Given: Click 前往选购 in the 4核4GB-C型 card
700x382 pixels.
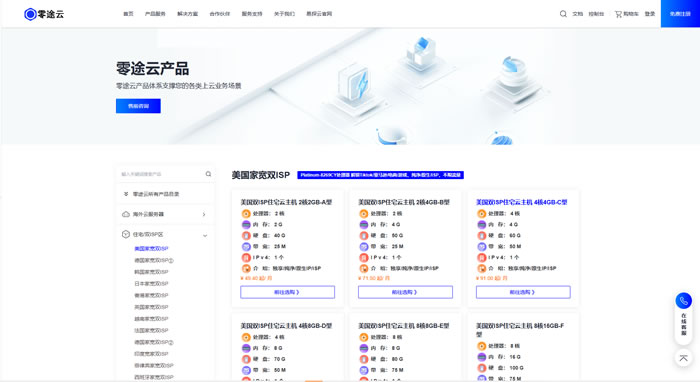Looking at the screenshot, I should click(523, 292).
